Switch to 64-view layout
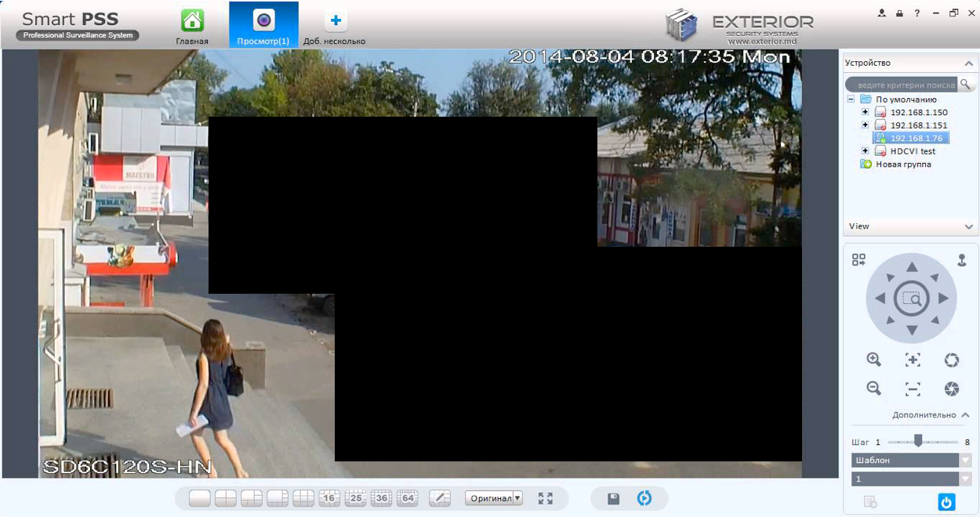Viewport: 980px width, 517px height. pyautogui.click(x=408, y=498)
